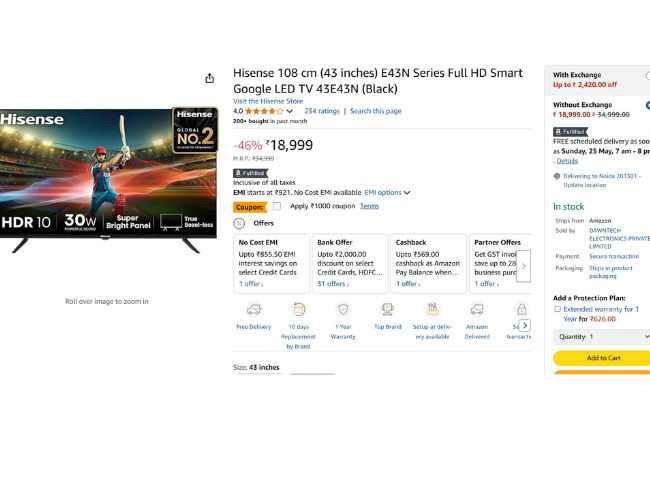Image resolution: width=650 pixels, height=480 pixels.
Task: Expand the star rating breakdown chevron
Action: pyautogui.click(x=289, y=111)
